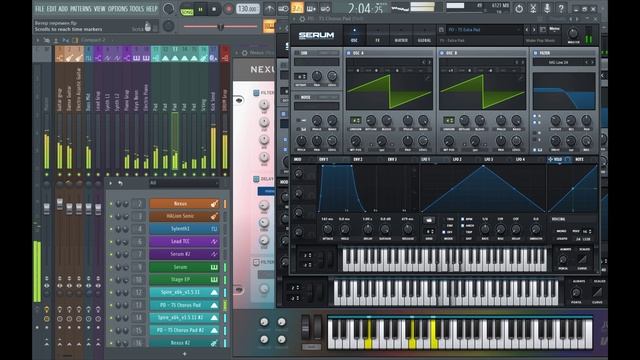Select the Lead TCC channel button
This screenshot has width=640, height=360.
(x=180, y=241)
